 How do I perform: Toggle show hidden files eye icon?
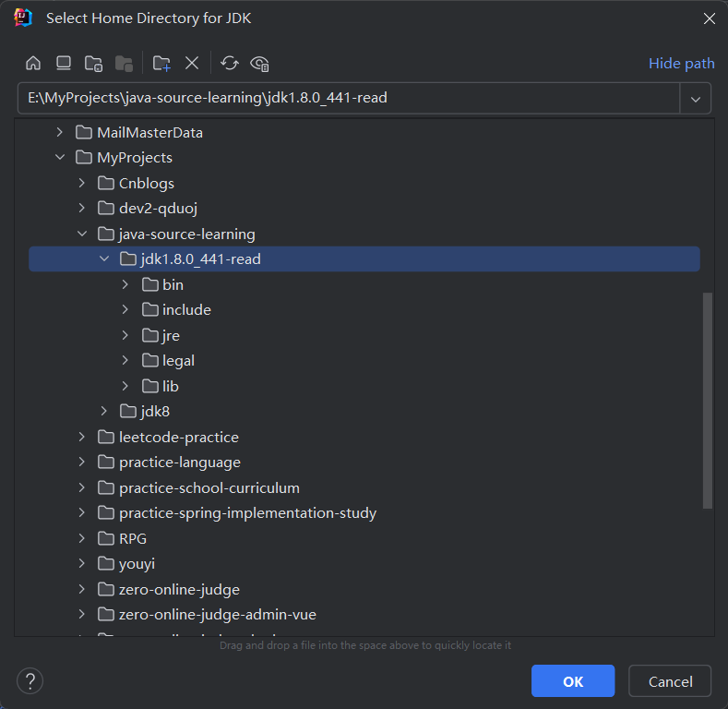(x=260, y=63)
